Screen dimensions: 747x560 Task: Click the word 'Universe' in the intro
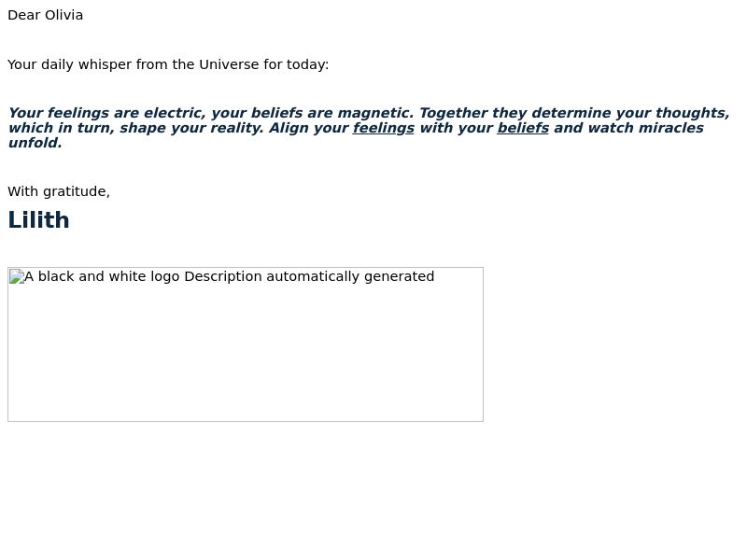click(229, 64)
